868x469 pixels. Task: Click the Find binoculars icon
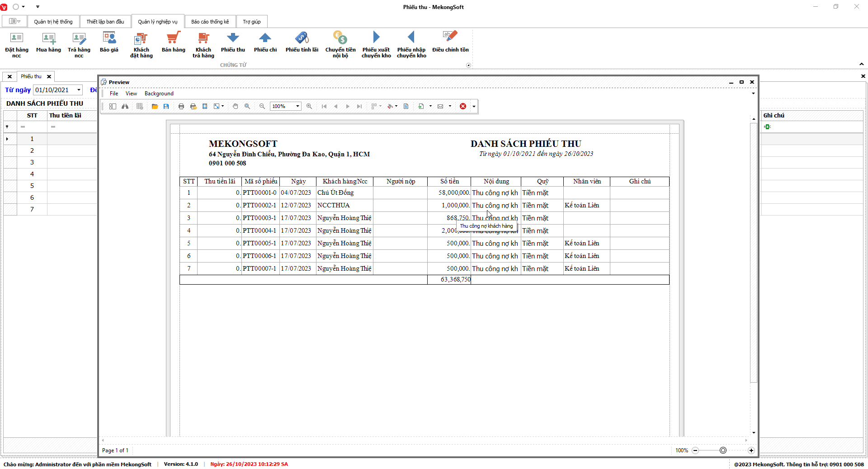tap(125, 106)
